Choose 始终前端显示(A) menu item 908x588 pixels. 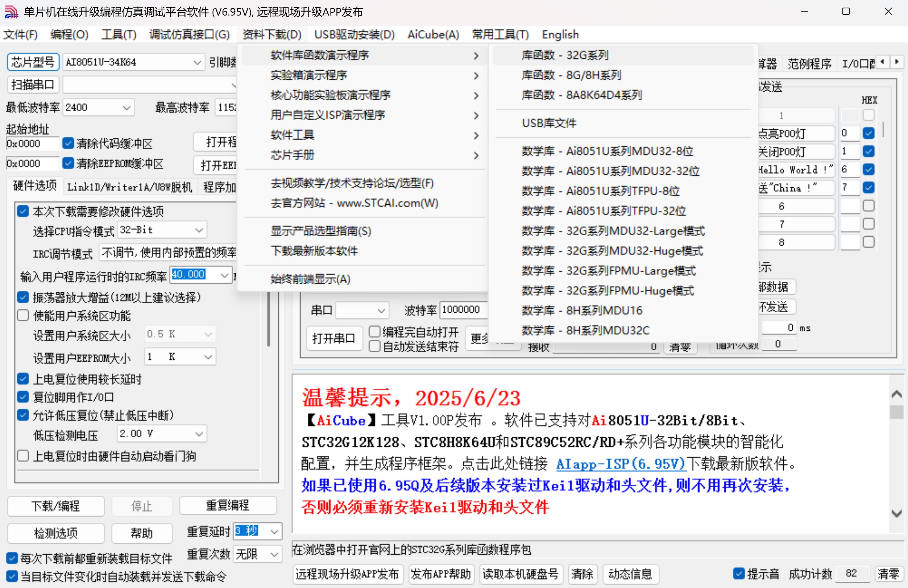click(x=364, y=279)
